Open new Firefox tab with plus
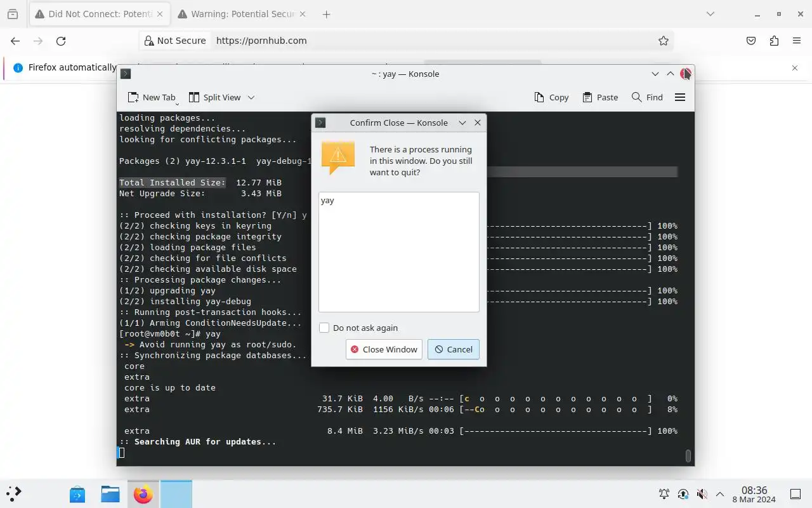812x508 pixels. pos(326,14)
